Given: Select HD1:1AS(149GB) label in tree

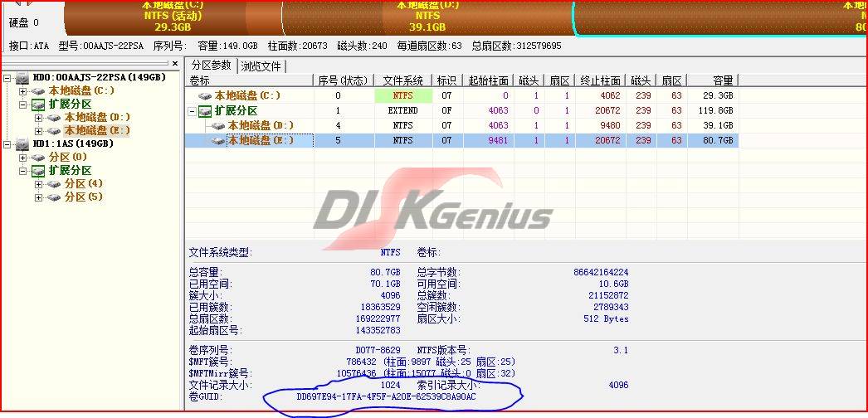Looking at the screenshot, I should click(x=73, y=143).
